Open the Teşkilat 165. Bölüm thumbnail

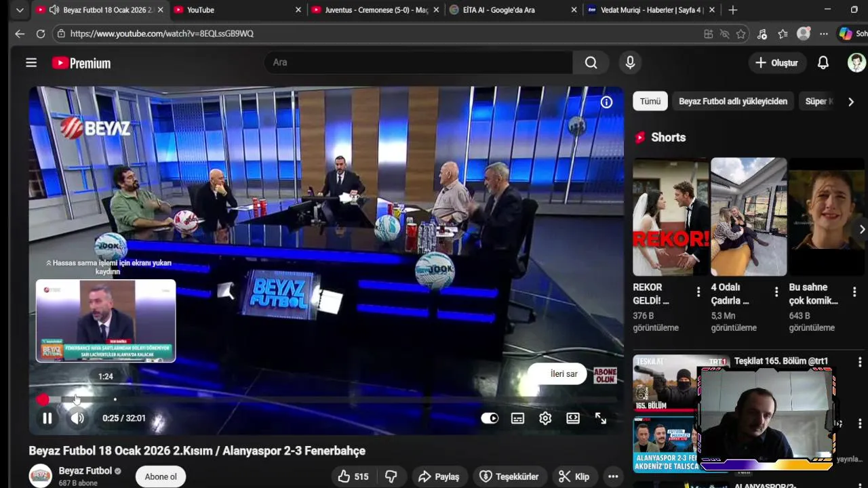666,384
